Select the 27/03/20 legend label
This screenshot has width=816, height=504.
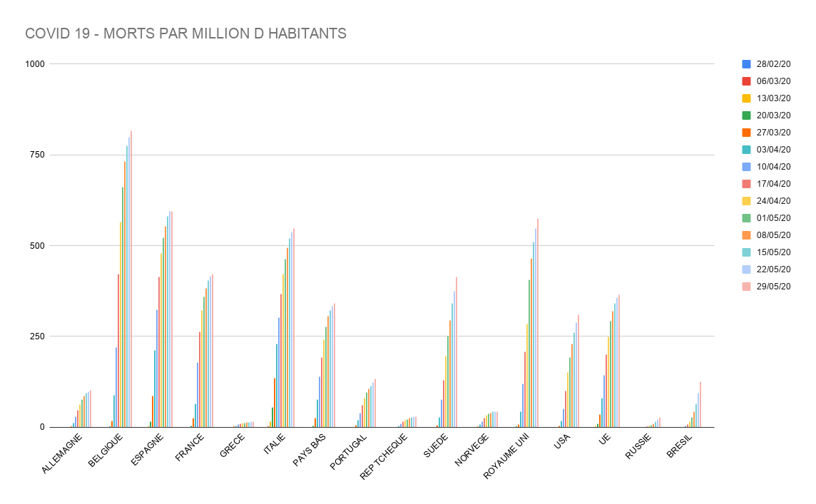[x=773, y=133]
